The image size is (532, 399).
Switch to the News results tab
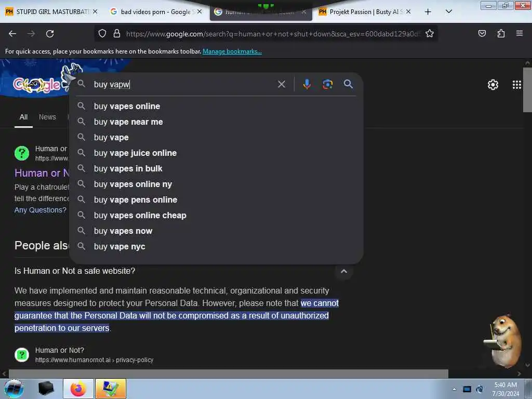point(47,117)
